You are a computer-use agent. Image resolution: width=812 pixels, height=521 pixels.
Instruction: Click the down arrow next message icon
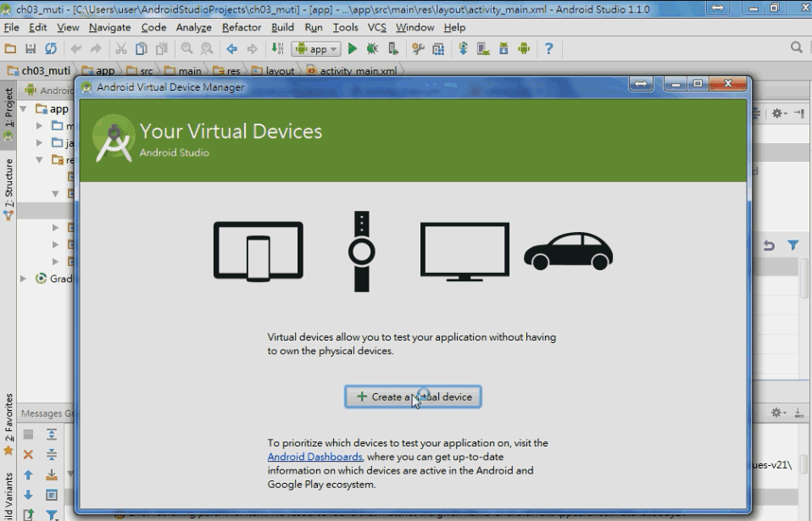coord(29,495)
